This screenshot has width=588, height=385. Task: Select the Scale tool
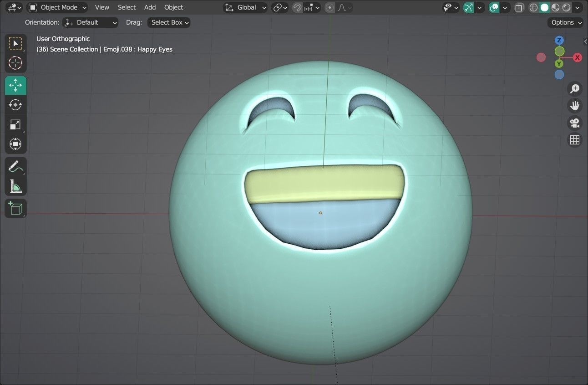(15, 124)
